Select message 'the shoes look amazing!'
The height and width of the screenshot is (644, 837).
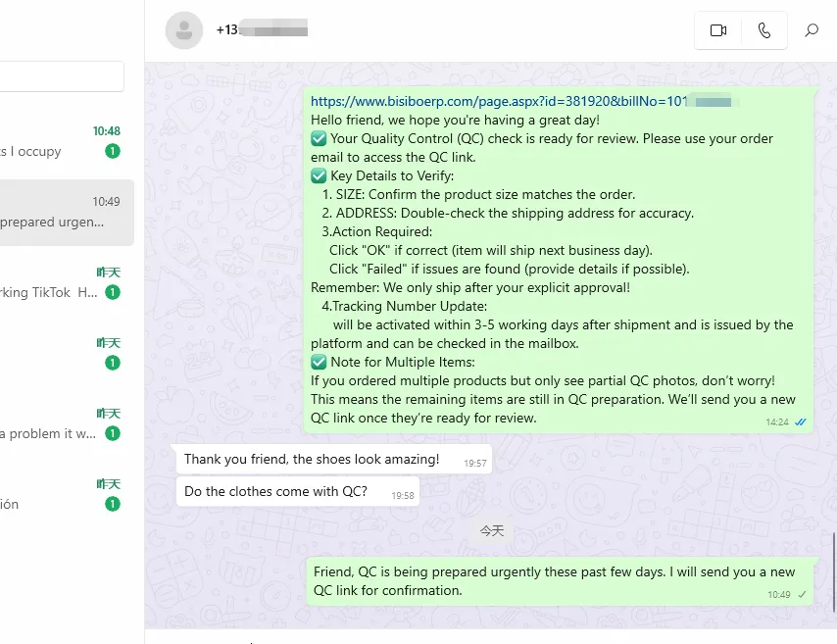coord(312,460)
